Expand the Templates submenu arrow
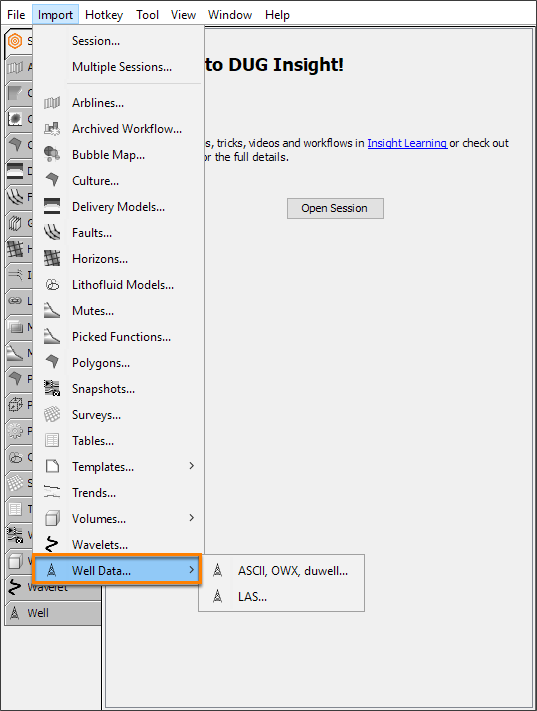Viewport: 537px width, 711px height. (x=191, y=466)
